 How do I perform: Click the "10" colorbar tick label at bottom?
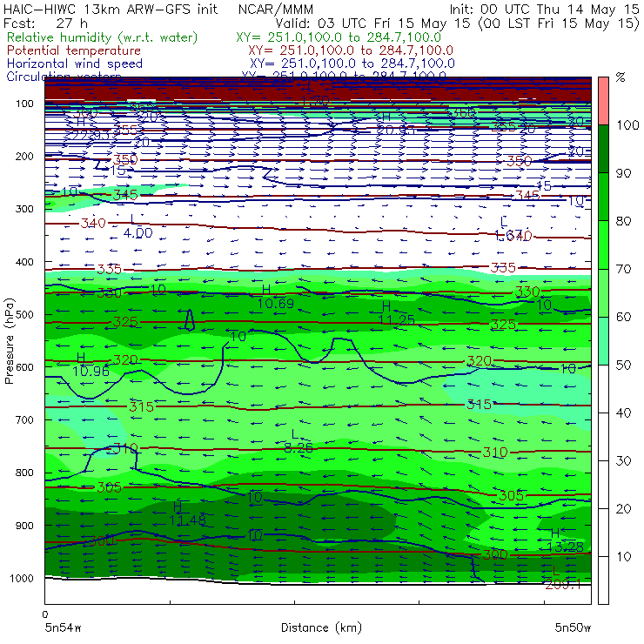point(623,557)
